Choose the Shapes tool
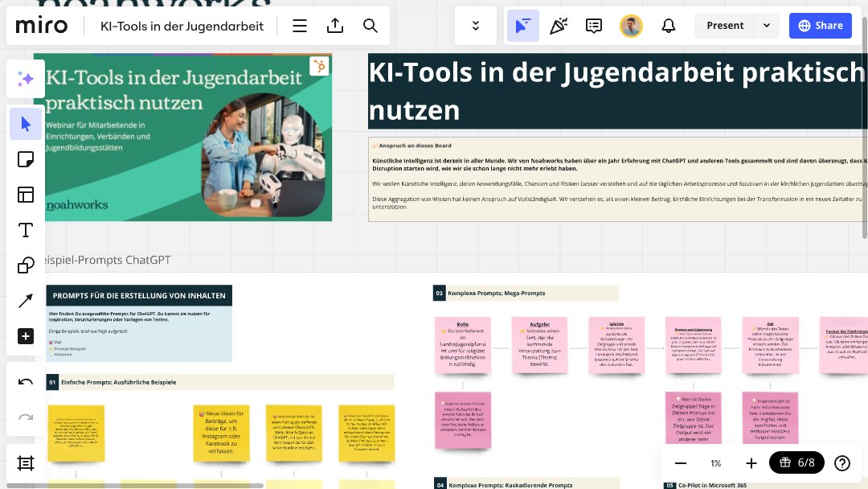 26,265
